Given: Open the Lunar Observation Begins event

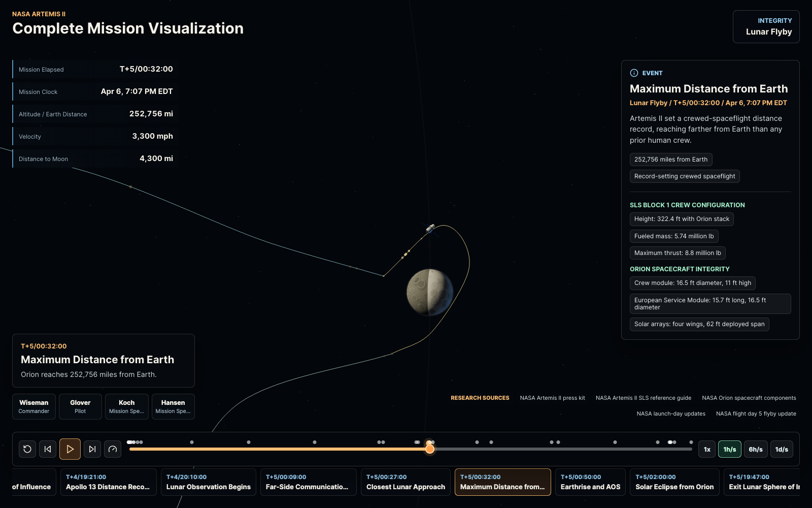Looking at the screenshot, I should 209,482.
